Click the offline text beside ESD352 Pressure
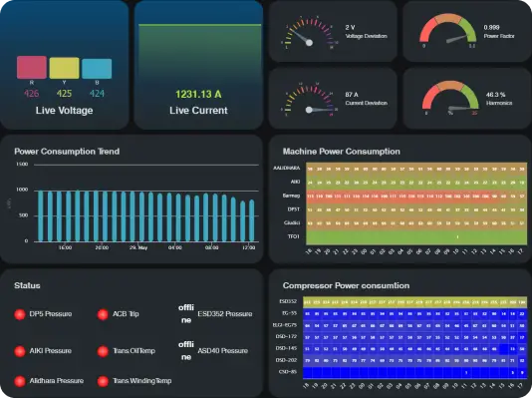Screen dimensions: 532x398 click(x=186, y=314)
